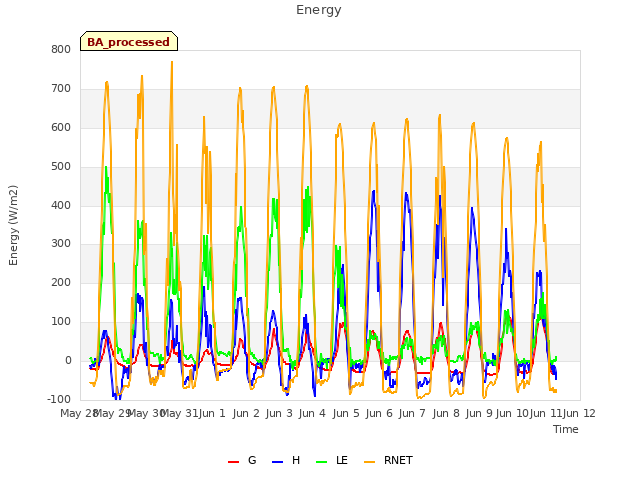Viewport: 640px width, 480px height.
Task: Toggle the LE series in the legend
Action: coord(332,460)
